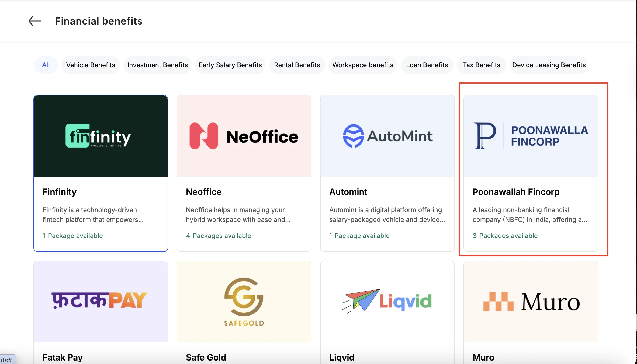The height and width of the screenshot is (364, 637).
Task: Click the Liqvid card title
Action: pos(342,358)
